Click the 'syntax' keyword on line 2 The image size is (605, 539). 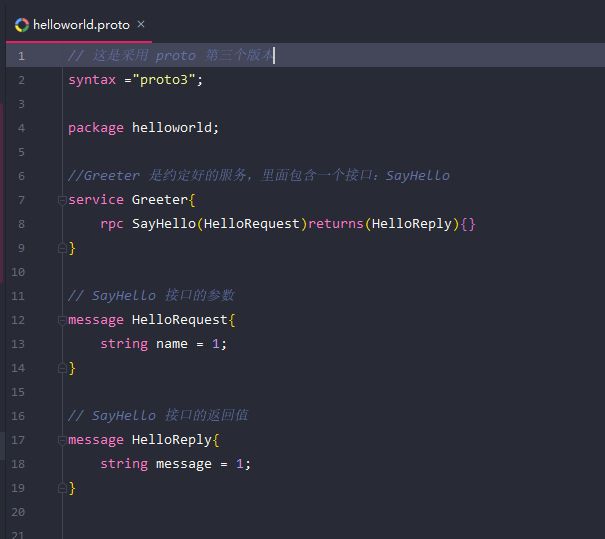[x=92, y=80]
